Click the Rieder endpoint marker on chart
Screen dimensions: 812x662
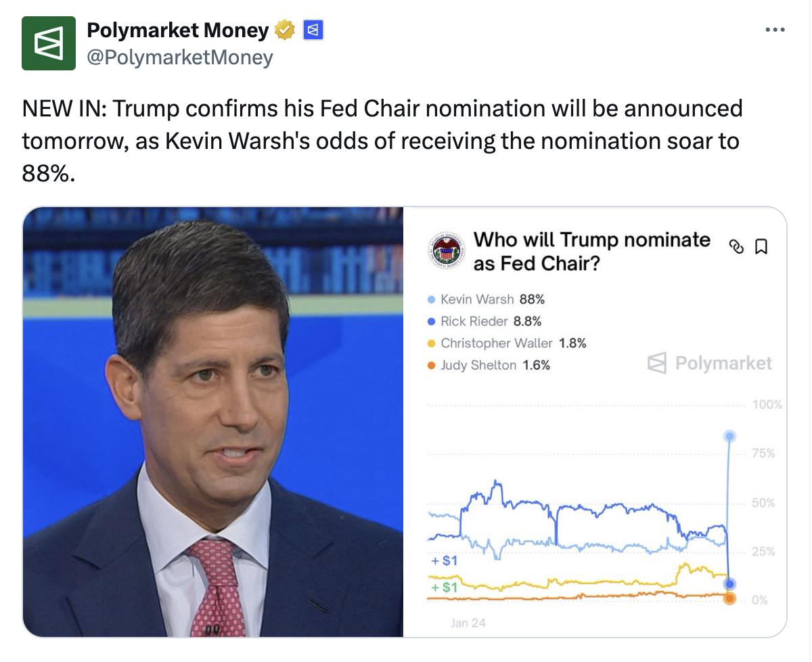[x=729, y=583]
